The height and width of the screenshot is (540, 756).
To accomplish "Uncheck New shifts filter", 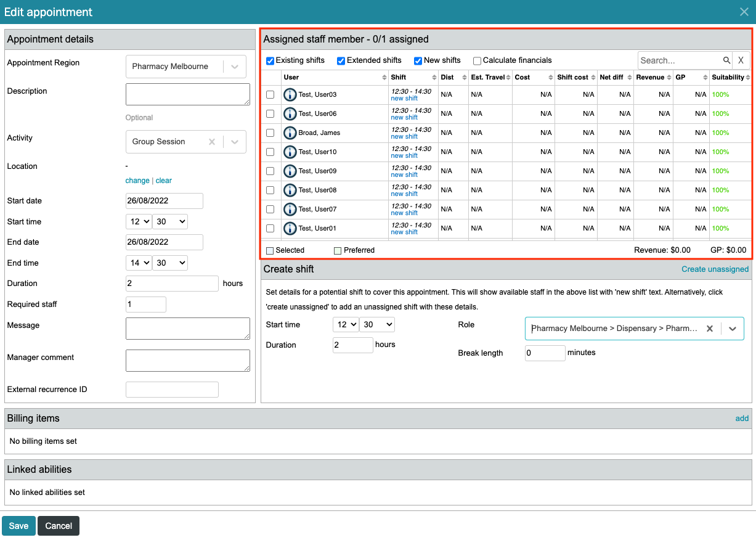I will [x=418, y=61].
